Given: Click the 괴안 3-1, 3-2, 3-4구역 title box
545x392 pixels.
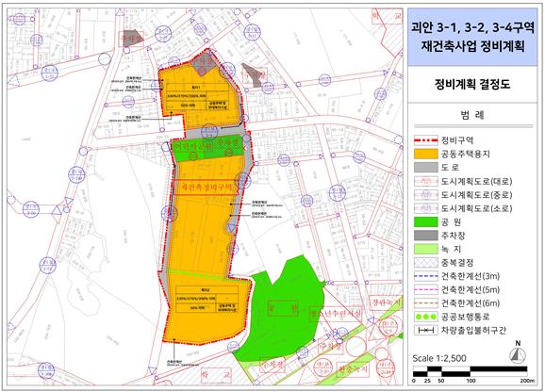Looking at the screenshot, I should pos(472,37).
